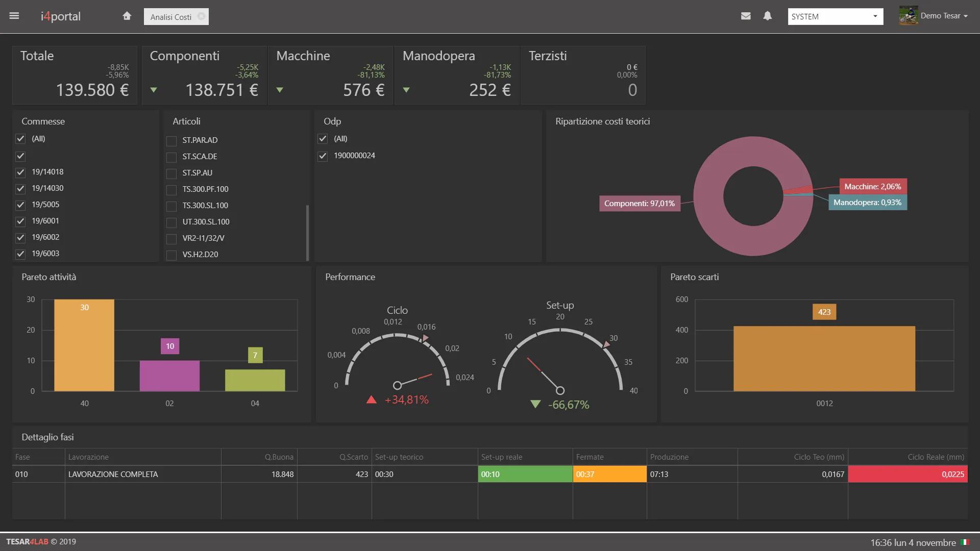This screenshot has height=551, width=980.
Task: Click the Demo Tesar user avatar
Action: tap(908, 16)
